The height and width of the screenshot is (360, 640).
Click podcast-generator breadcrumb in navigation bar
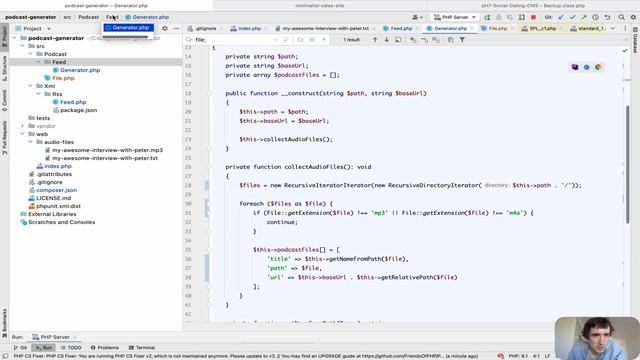pos(31,17)
